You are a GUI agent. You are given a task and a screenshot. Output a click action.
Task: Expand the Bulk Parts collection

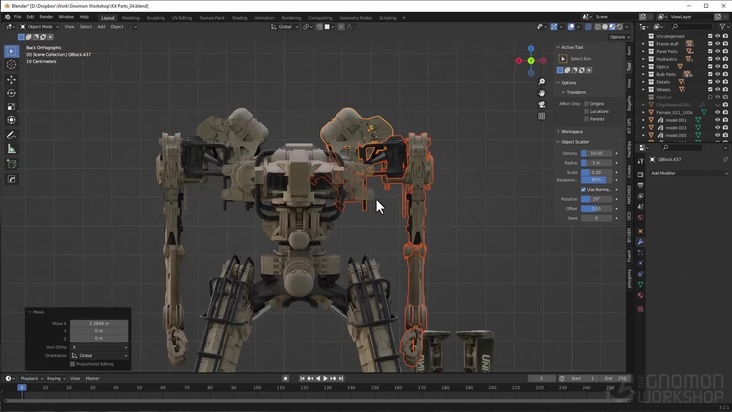click(x=643, y=74)
